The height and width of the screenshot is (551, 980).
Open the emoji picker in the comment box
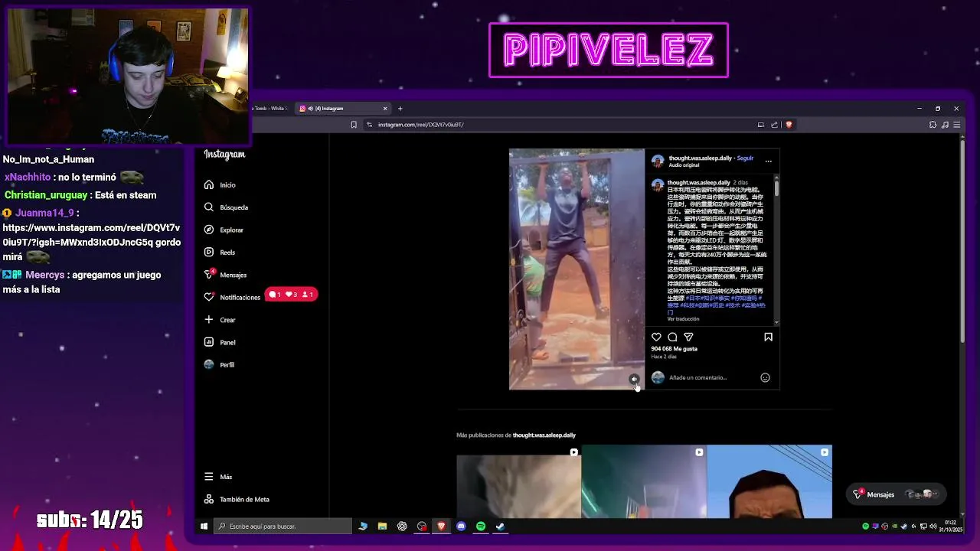click(765, 377)
